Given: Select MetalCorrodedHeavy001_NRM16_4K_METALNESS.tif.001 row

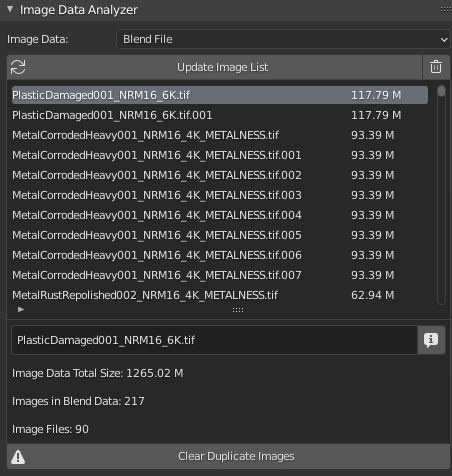Looking at the screenshot, I should click(x=220, y=155).
